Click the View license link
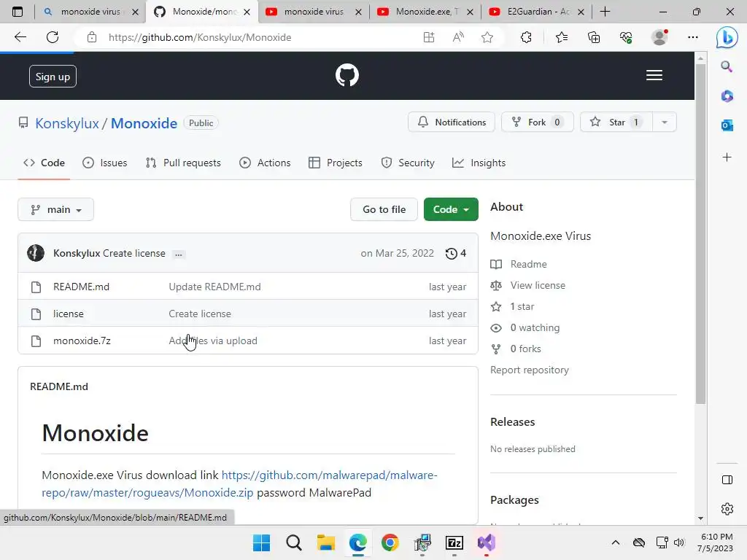747x560 pixels. [538, 285]
